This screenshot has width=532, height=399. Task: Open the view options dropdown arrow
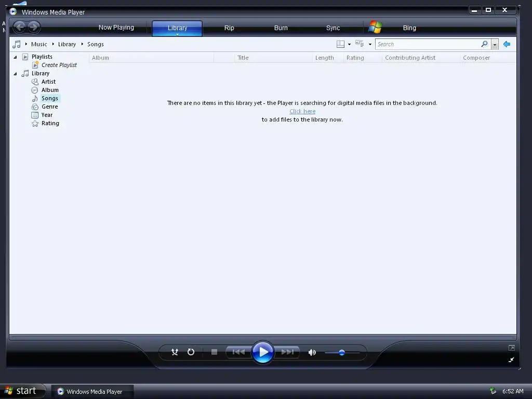click(x=370, y=45)
